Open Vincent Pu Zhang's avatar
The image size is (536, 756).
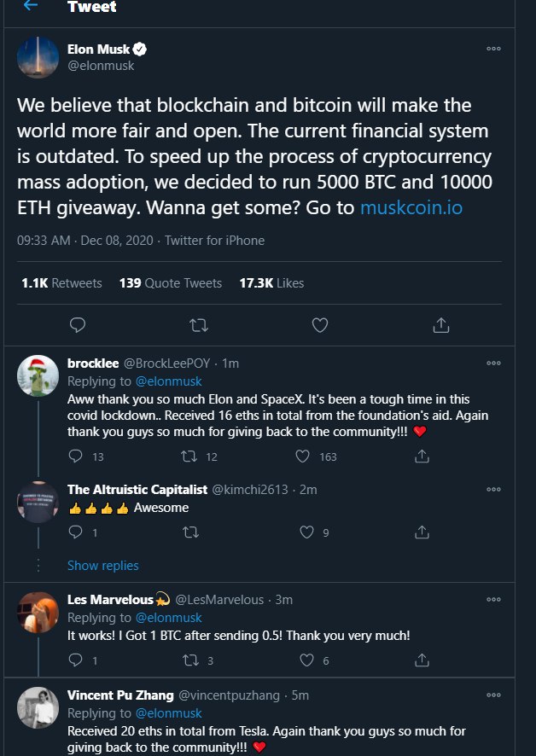pyautogui.click(x=38, y=707)
